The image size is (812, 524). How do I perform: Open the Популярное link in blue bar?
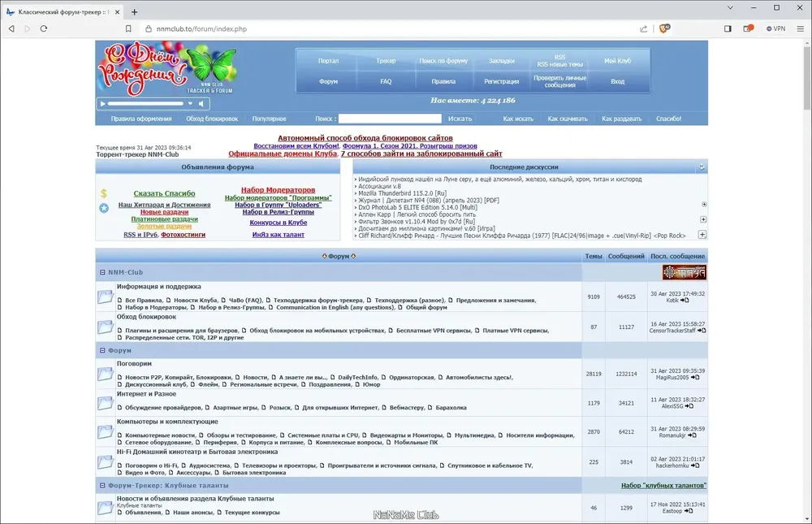270,119
